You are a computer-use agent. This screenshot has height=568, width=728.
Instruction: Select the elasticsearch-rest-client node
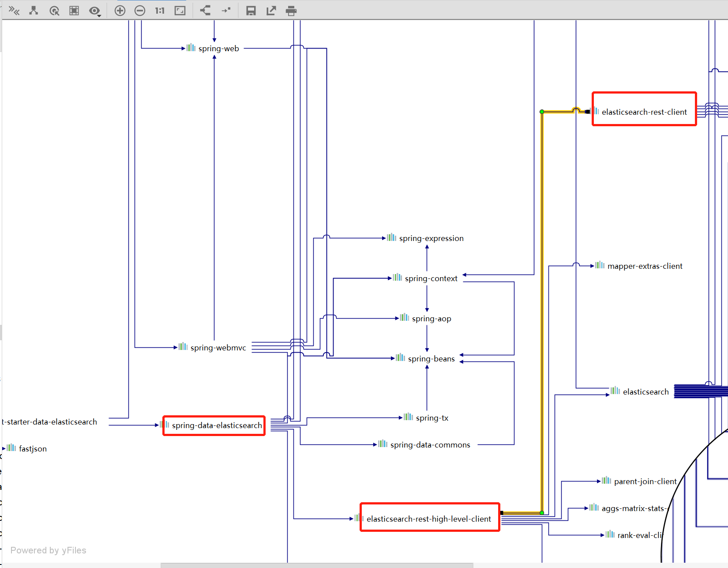pos(644,112)
